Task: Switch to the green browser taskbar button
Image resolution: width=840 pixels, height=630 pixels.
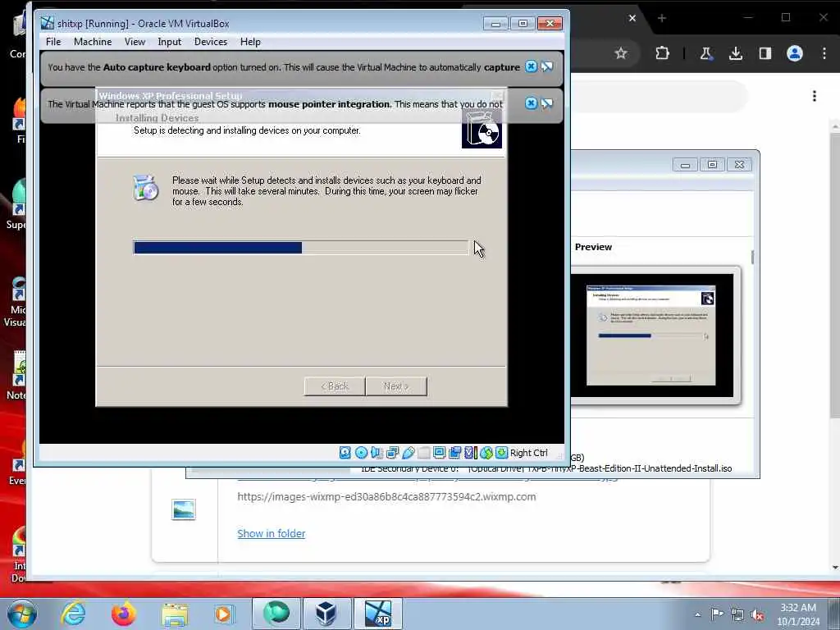Action: click(276, 614)
